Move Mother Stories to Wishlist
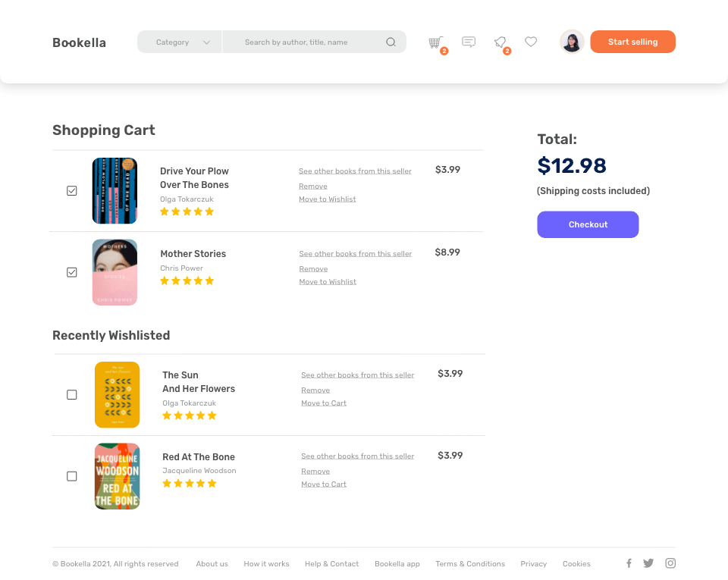The image size is (728, 580). coord(328,281)
